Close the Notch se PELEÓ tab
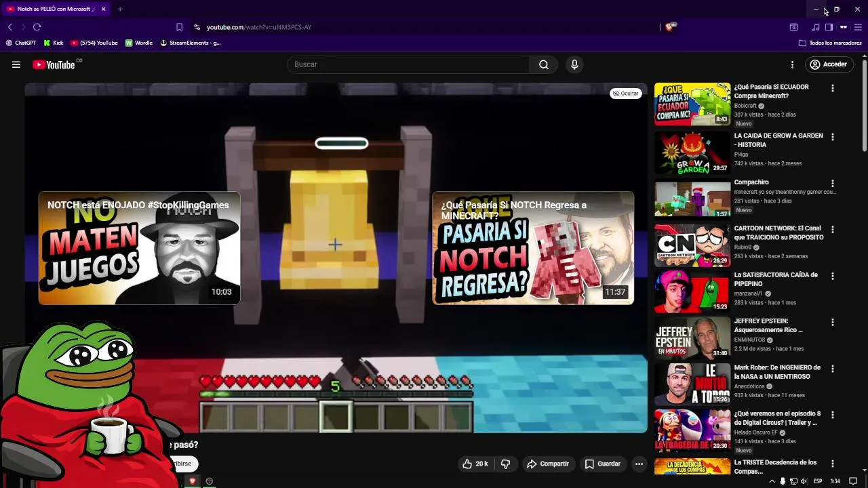The height and width of the screenshot is (488, 868). coord(103,9)
